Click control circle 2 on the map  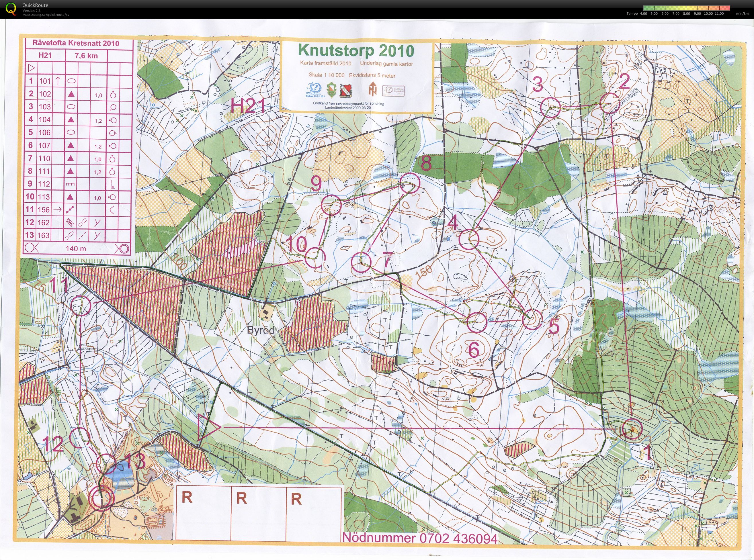tap(610, 103)
